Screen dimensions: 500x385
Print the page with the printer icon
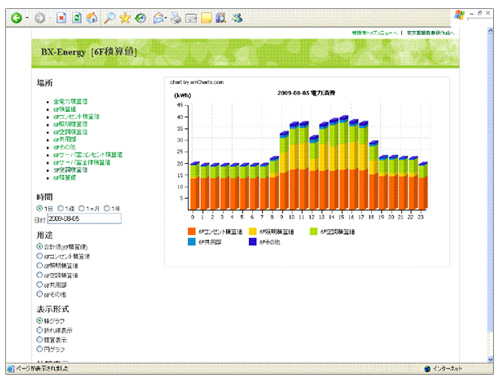coord(176,18)
